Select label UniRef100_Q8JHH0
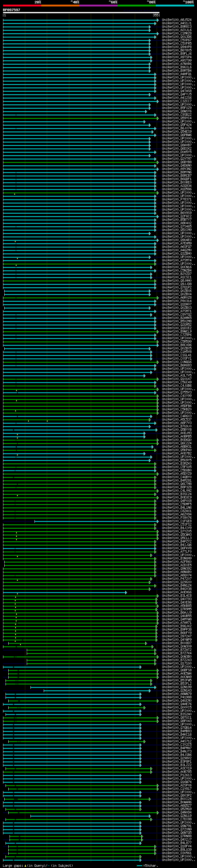 (x=177, y=281)
